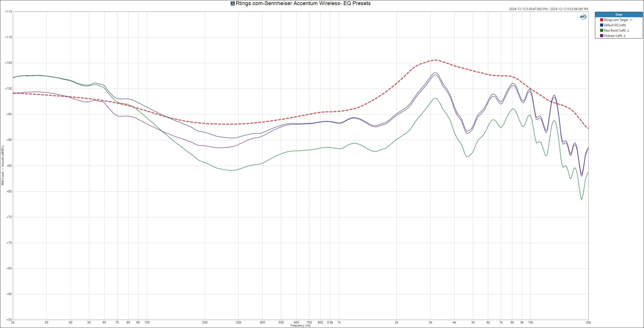The height and width of the screenshot is (328, 644).
Task: Click the graph title text
Action: (x=303, y=4)
